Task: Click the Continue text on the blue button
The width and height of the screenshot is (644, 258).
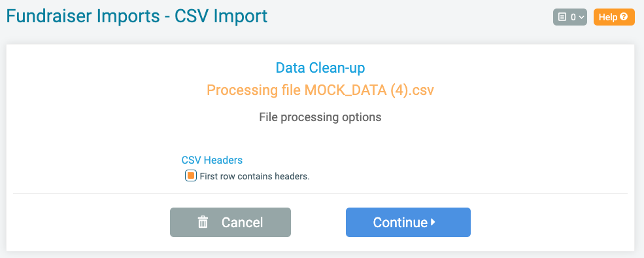Action: tap(400, 222)
